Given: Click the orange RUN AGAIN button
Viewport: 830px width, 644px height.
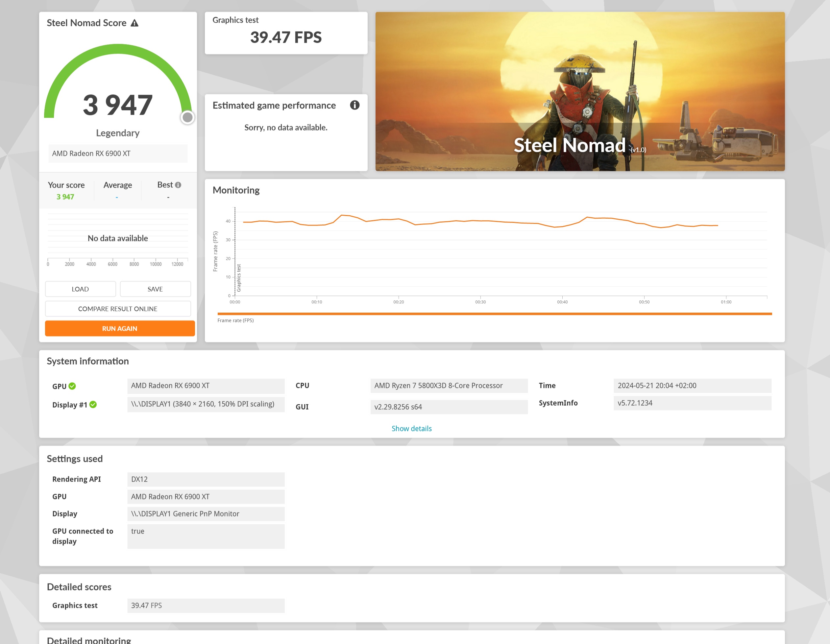Looking at the screenshot, I should (x=120, y=329).
